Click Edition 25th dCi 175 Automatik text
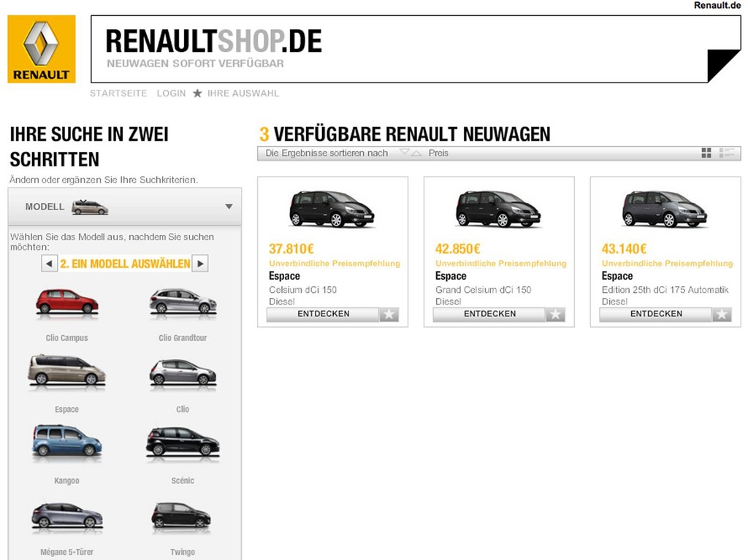Viewport: 748px width, 560px height. point(665,290)
